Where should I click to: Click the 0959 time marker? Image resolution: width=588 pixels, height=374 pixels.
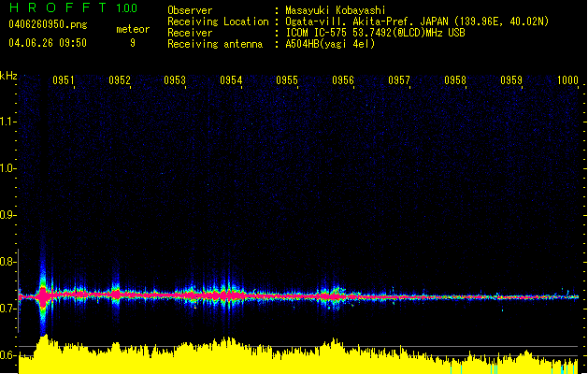pyautogui.click(x=511, y=79)
